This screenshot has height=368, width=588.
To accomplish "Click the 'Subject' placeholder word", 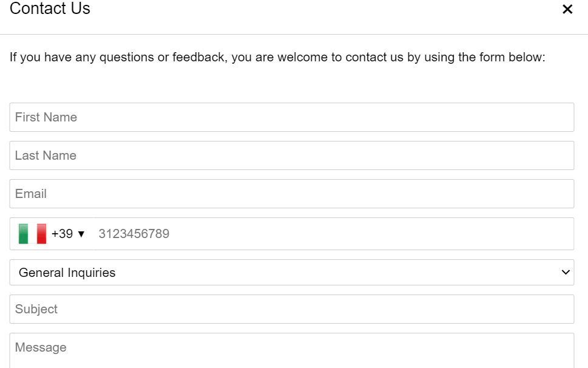I will point(36,309).
